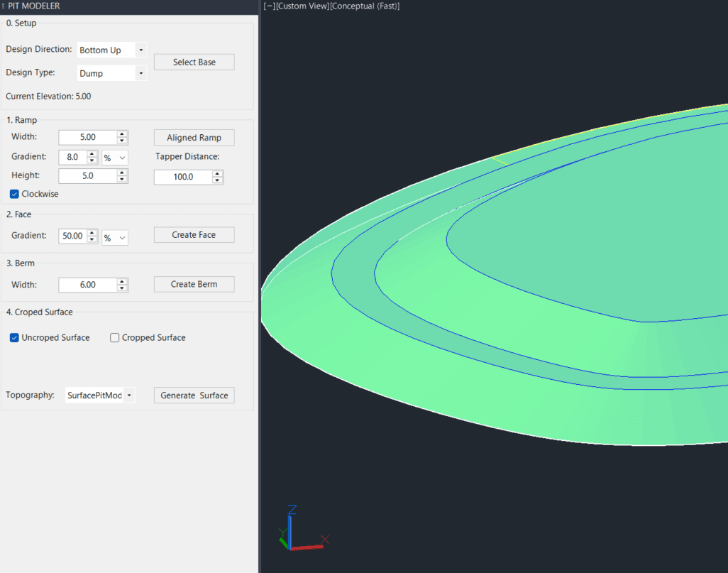Image resolution: width=728 pixels, height=573 pixels.
Task: Click the Pit Modeler panel grip handle
Action: [x=4, y=6]
